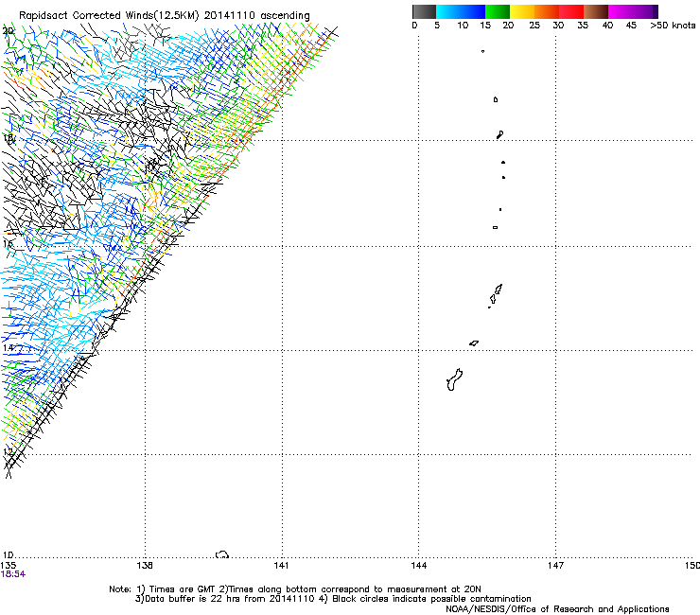The image size is (700, 615).
Task: Click the title text 'Rapidscat Corrected Winds(12.5KM)'
Action: (x=109, y=16)
